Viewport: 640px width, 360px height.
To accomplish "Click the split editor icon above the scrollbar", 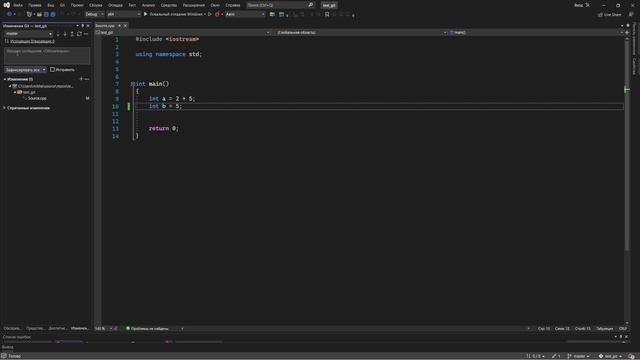I will click(x=627, y=32).
